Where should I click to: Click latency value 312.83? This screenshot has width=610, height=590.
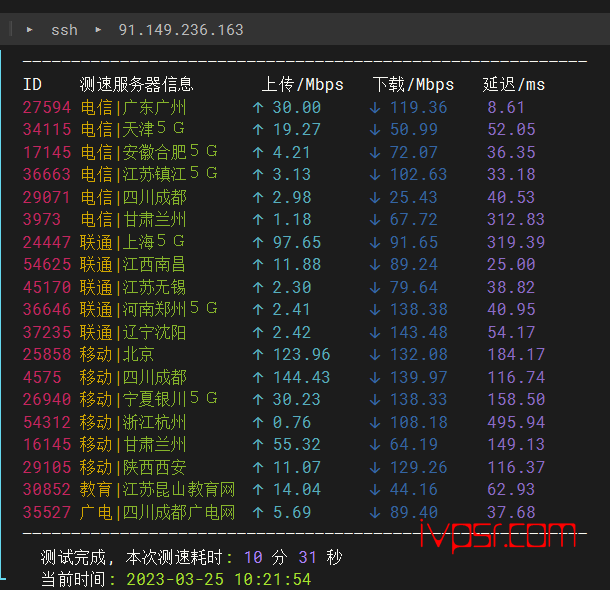[516, 219]
